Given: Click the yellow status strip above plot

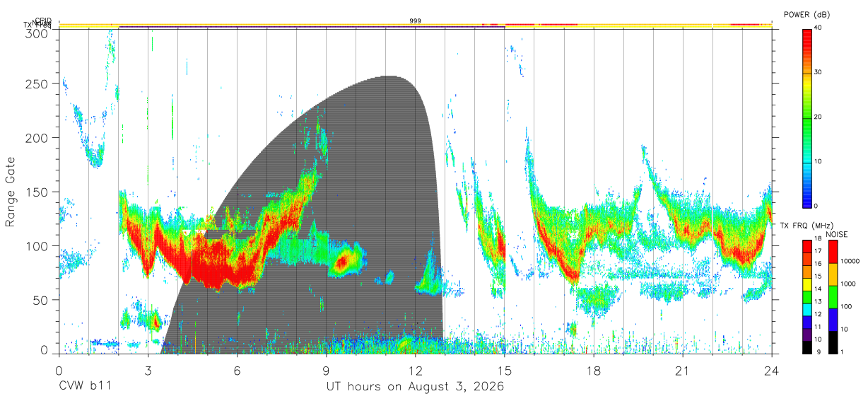Looking at the screenshot, I should (x=416, y=25).
